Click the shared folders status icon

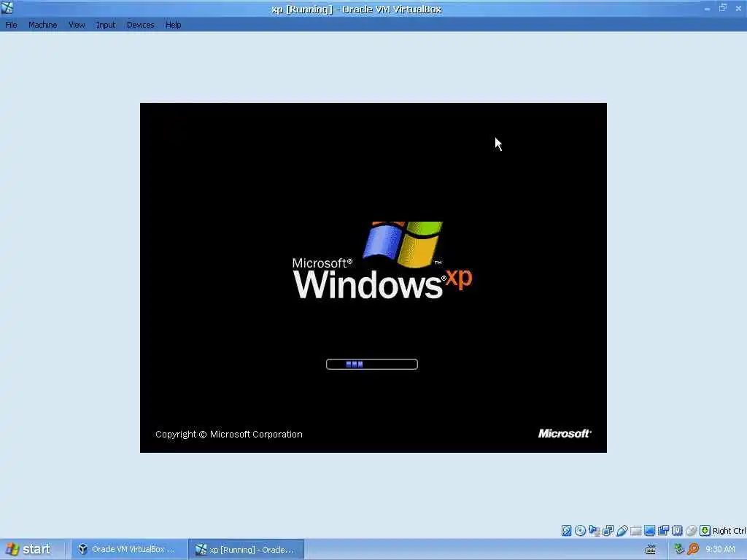pos(635,531)
